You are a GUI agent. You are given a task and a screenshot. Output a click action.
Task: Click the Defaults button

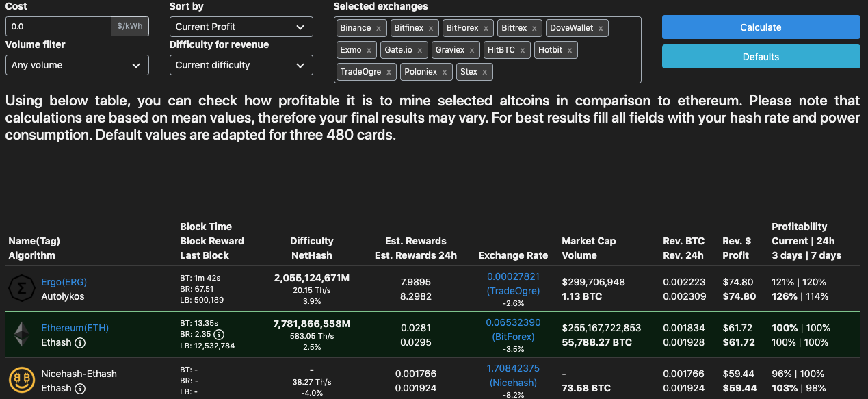pyautogui.click(x=761, y=57)
